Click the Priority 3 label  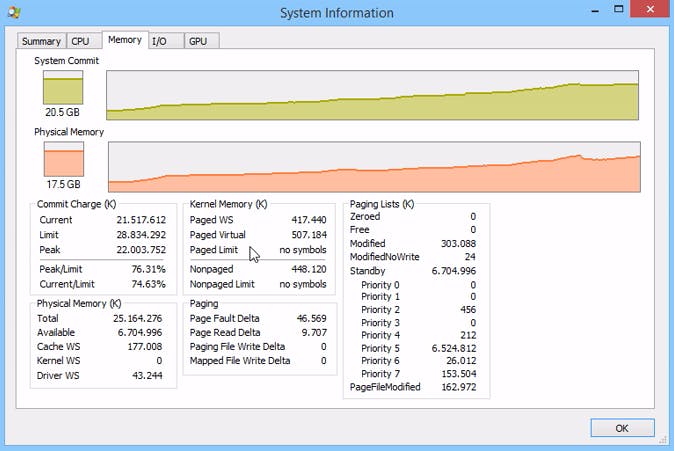[380, 323]
